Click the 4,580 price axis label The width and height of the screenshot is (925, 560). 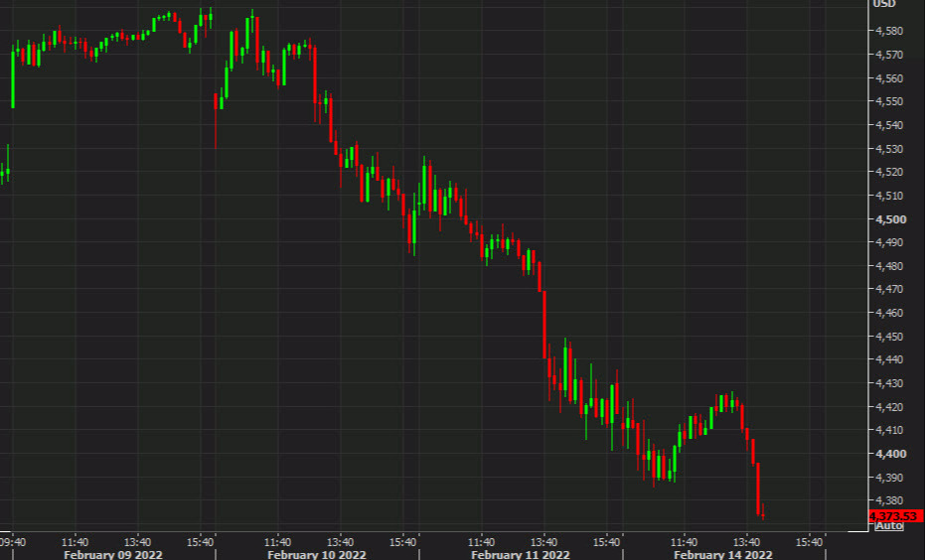(x=889, y=31)
